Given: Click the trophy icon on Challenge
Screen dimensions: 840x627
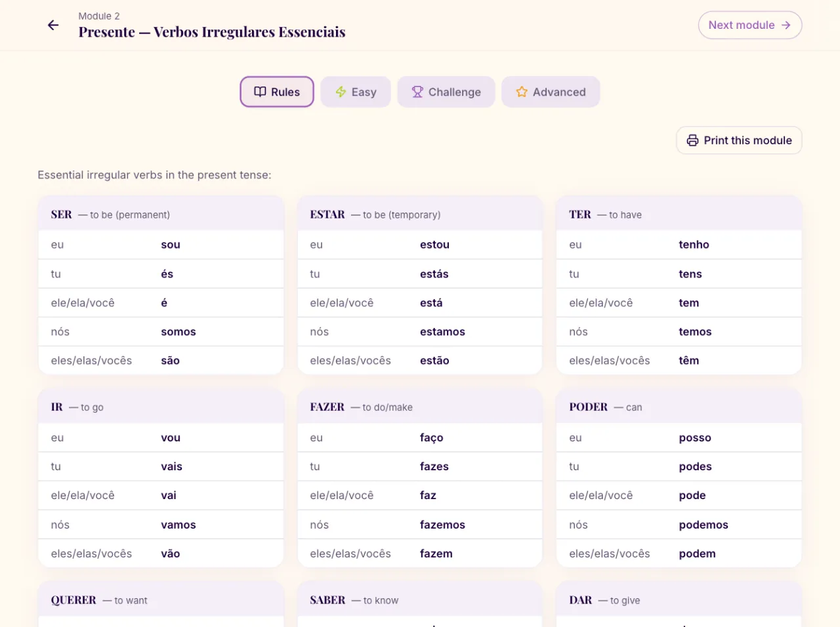Looking at the screenshot, I should [417, 92].
